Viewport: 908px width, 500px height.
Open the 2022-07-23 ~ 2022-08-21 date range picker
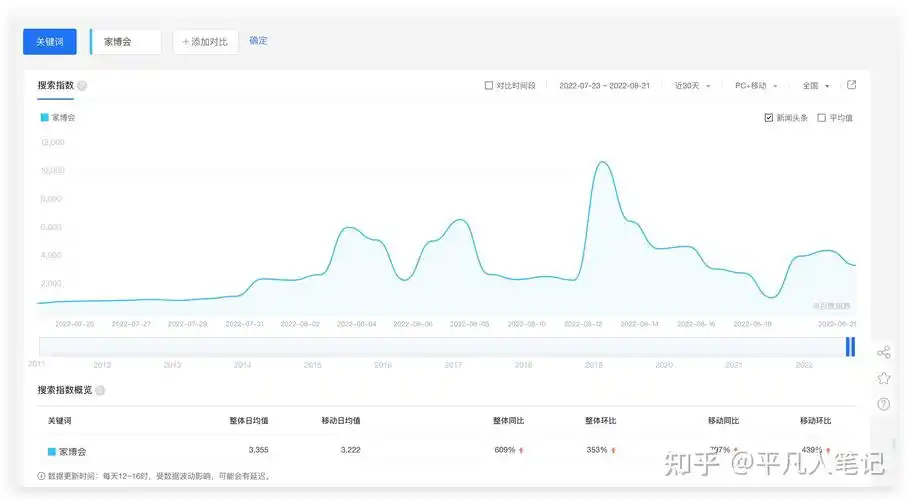(x=604, y=85)
